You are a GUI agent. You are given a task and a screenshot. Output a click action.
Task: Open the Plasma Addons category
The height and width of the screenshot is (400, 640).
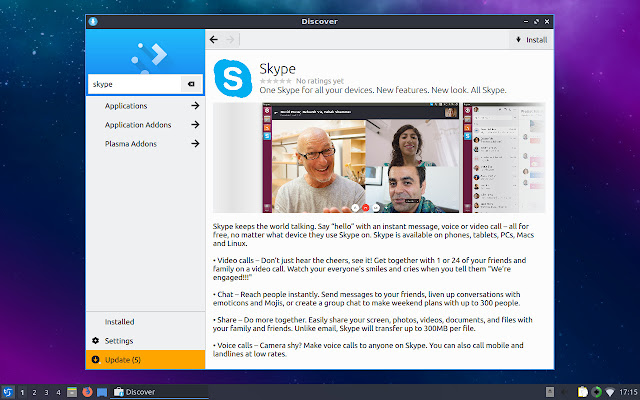pyautogui.click(x=131, y=144)
